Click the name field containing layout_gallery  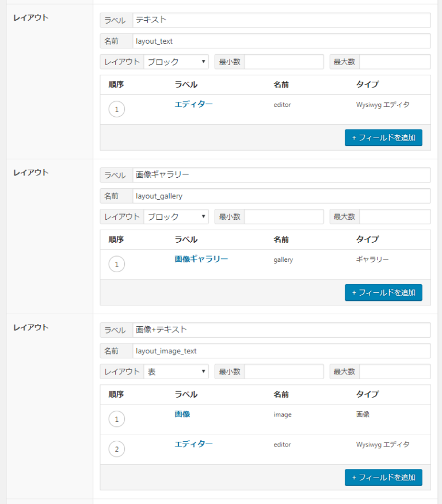[281, 196]
